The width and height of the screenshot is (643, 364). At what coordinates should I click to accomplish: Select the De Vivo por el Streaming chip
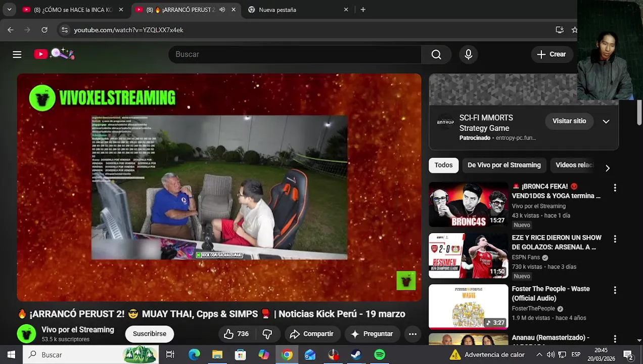(x=504, y=165)
